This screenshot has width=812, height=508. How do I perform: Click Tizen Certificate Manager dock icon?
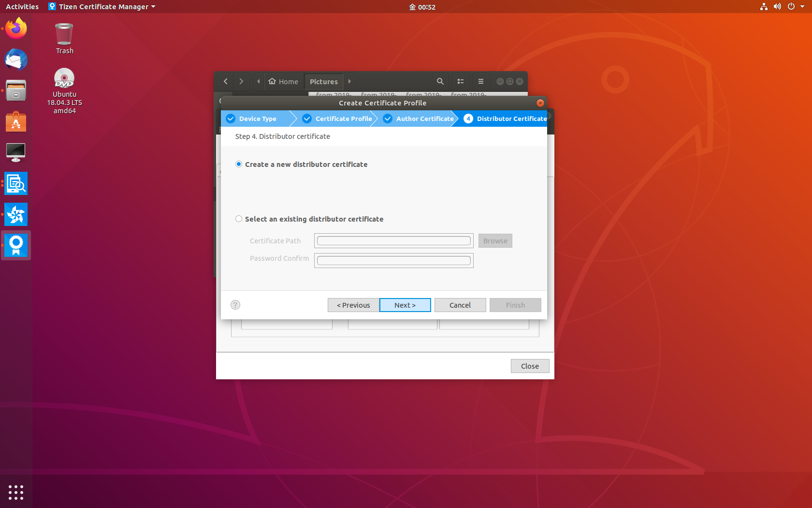click(16, 245)
